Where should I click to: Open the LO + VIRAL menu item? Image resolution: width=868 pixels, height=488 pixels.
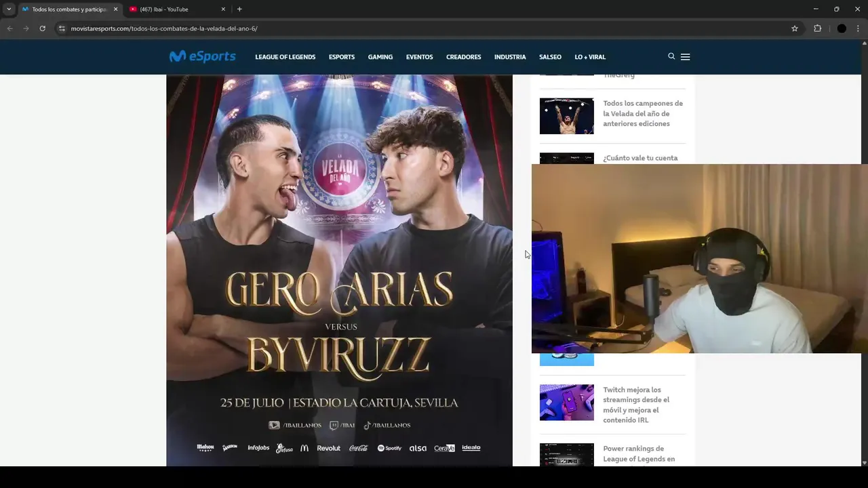pos(590,57)
